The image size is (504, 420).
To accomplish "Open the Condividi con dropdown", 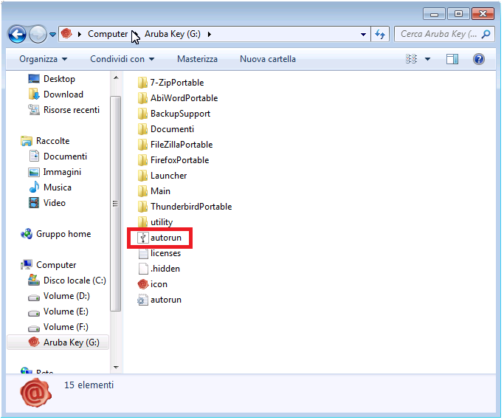I will (122, 59).
